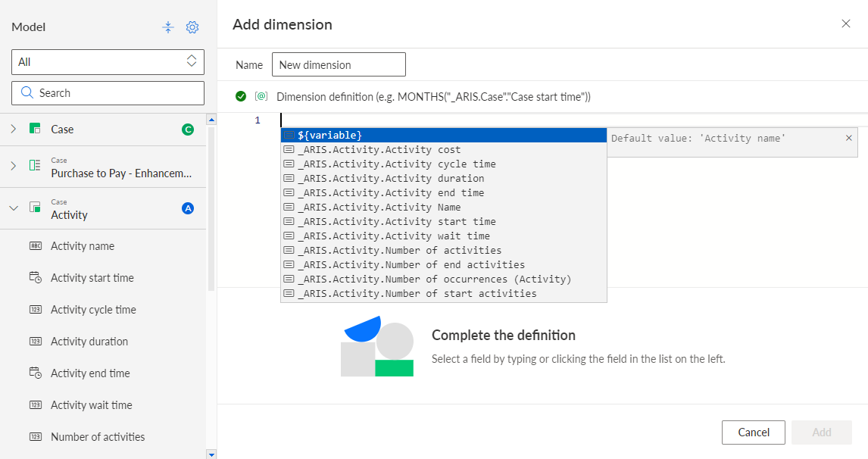
Task: Expand the Case tree node
Action: (14, 129)
